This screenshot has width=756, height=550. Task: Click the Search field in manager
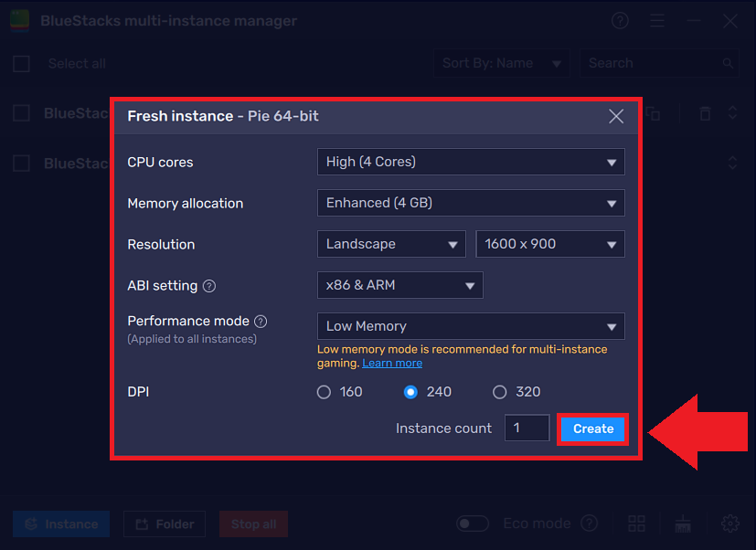[659, 63]
